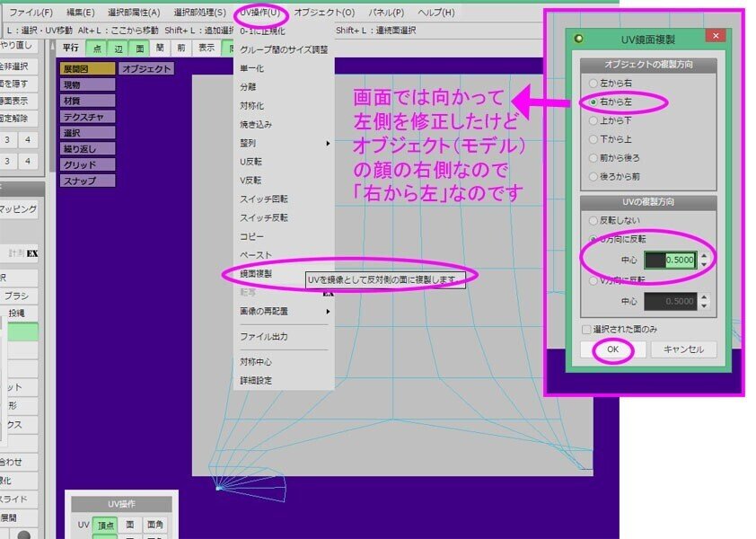Select the 右から左 copy direction radio button
Viewport: 756px width, 539px height.
594,102
